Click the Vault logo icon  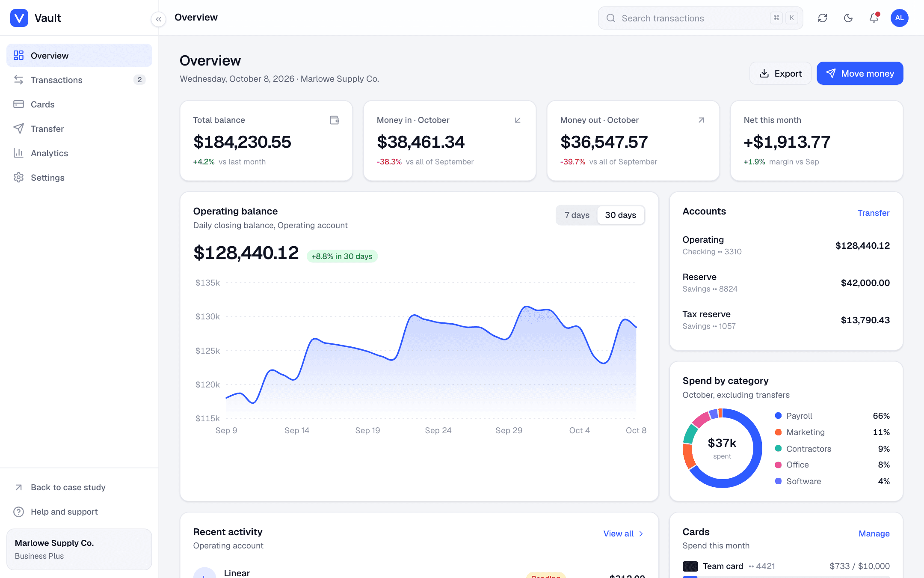[x=19, y=18]
